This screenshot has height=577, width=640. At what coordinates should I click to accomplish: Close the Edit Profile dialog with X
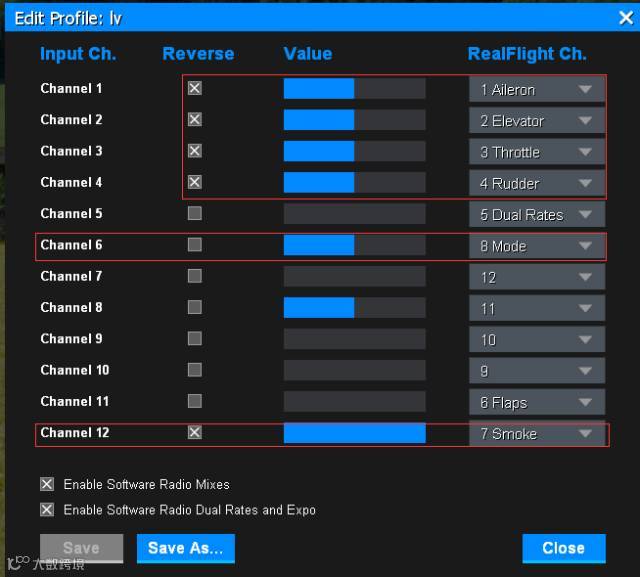pyautogui.click(x=626, y=18)
